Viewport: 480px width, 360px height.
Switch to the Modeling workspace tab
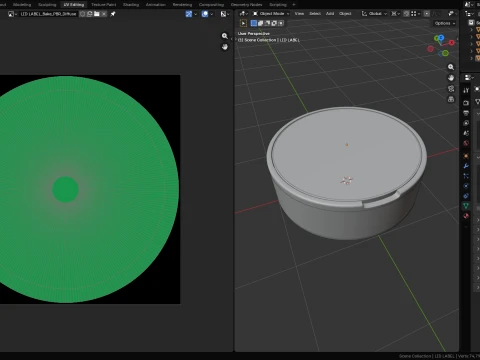point(22,5)
